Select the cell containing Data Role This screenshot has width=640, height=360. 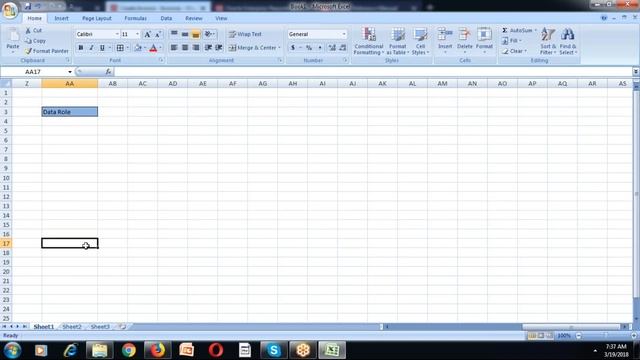(x=70, y=112)
